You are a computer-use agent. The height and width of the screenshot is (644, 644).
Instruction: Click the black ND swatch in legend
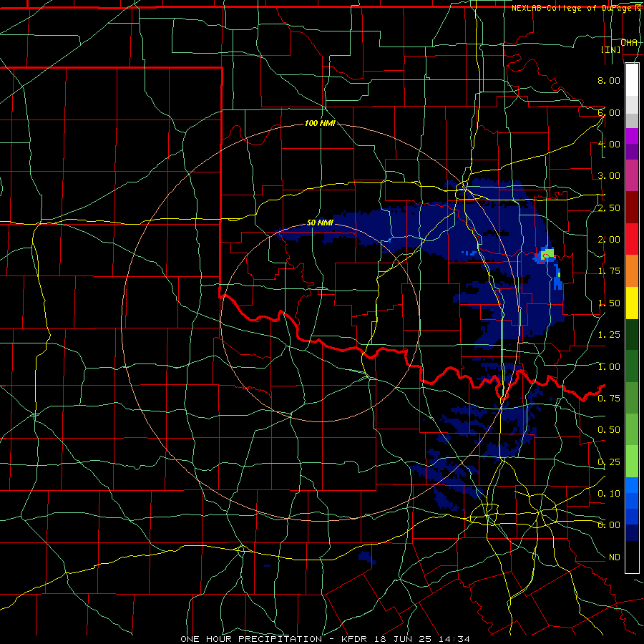point(632,557)
